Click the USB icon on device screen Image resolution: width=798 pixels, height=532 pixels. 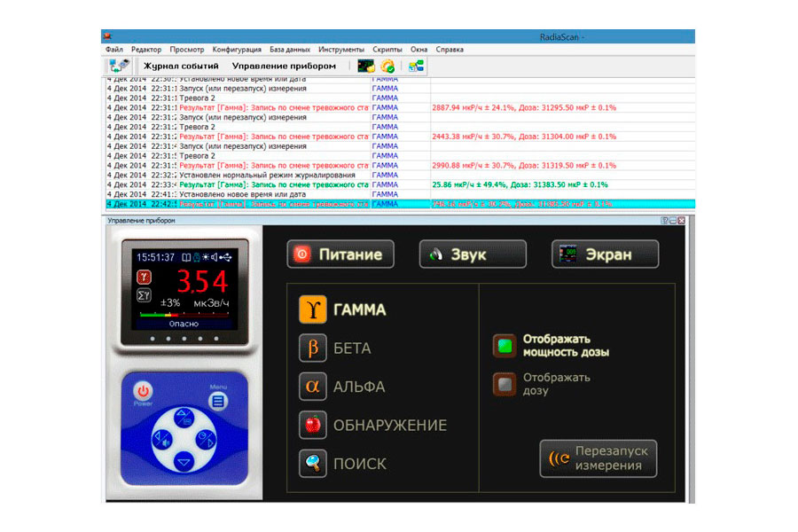(225, 258)
